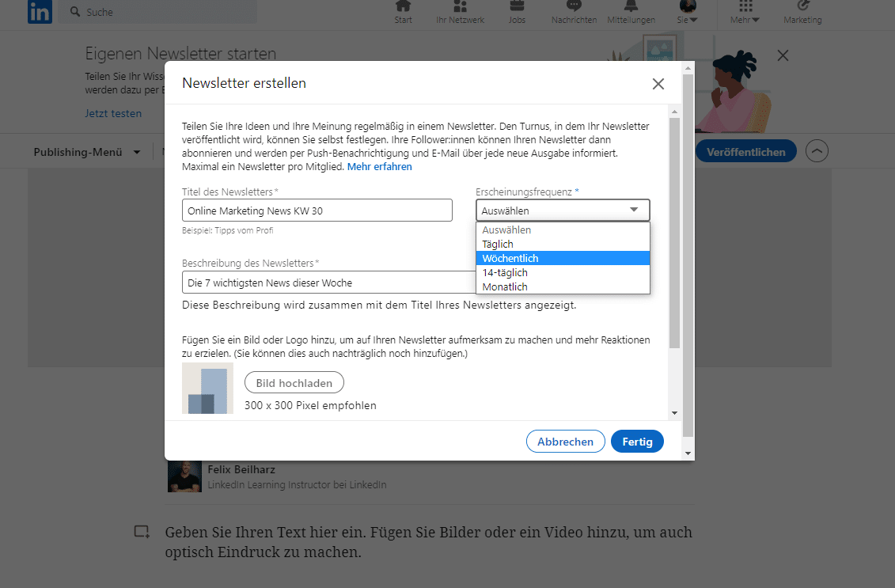Click the Mehr erfahren link

[380, 167]
